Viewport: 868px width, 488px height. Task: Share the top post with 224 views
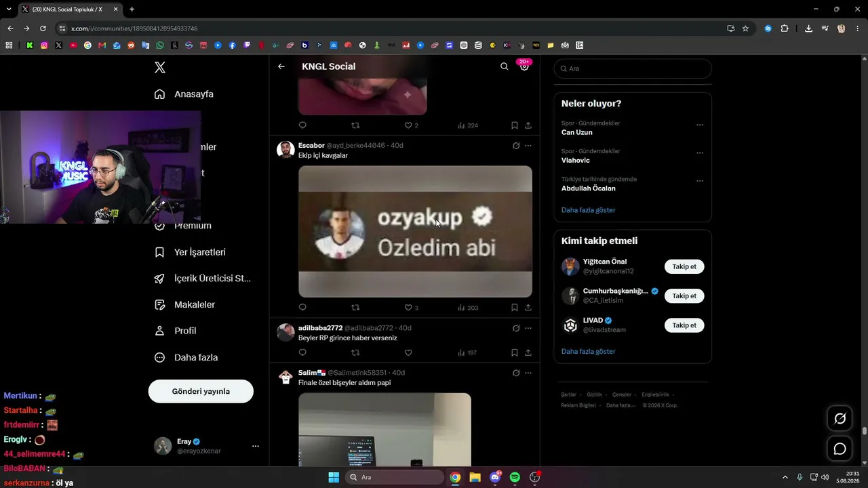(x=528, y=125)
